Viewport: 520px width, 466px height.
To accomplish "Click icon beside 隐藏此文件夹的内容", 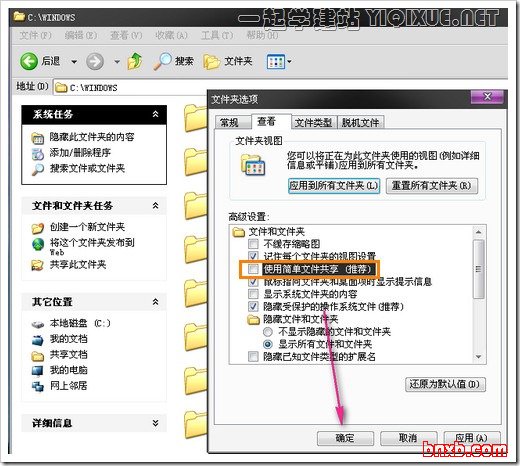I will coord(38,138).
